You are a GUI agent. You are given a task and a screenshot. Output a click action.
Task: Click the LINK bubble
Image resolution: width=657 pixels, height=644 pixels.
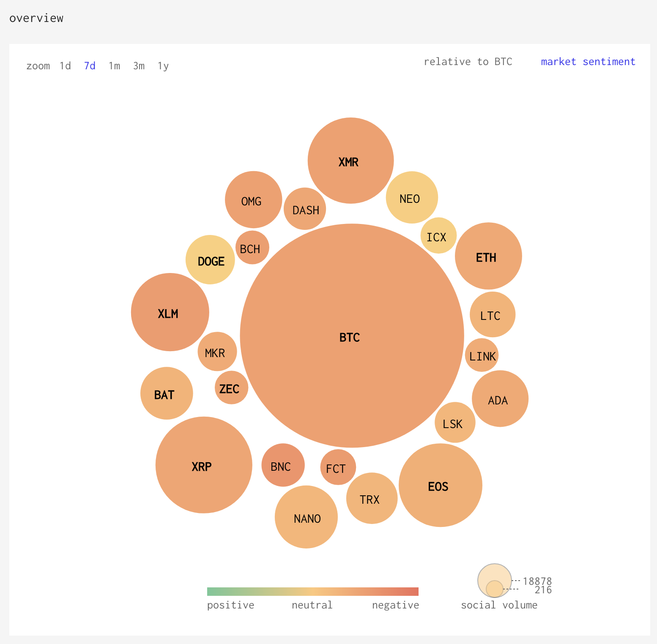click(482, 355)
